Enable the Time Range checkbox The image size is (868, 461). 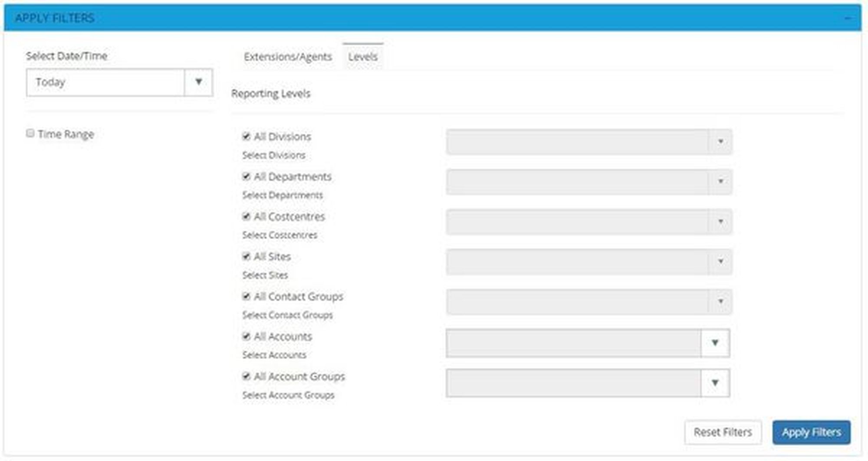(x=30, y=133)
